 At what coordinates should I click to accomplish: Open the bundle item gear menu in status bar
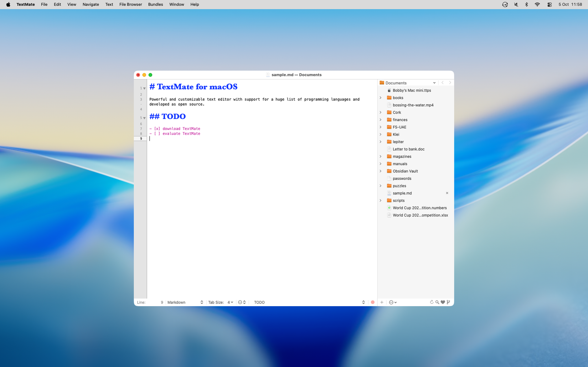click(x=242, y=302)
